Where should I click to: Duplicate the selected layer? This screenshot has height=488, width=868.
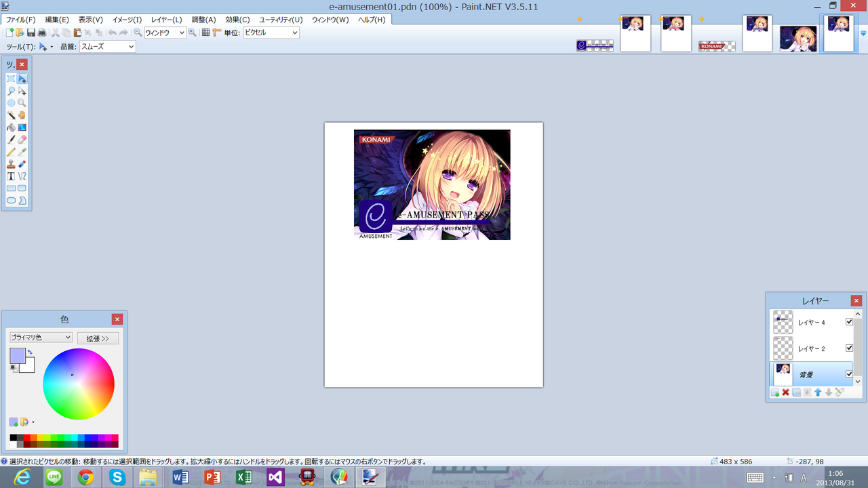click(797, 392)
